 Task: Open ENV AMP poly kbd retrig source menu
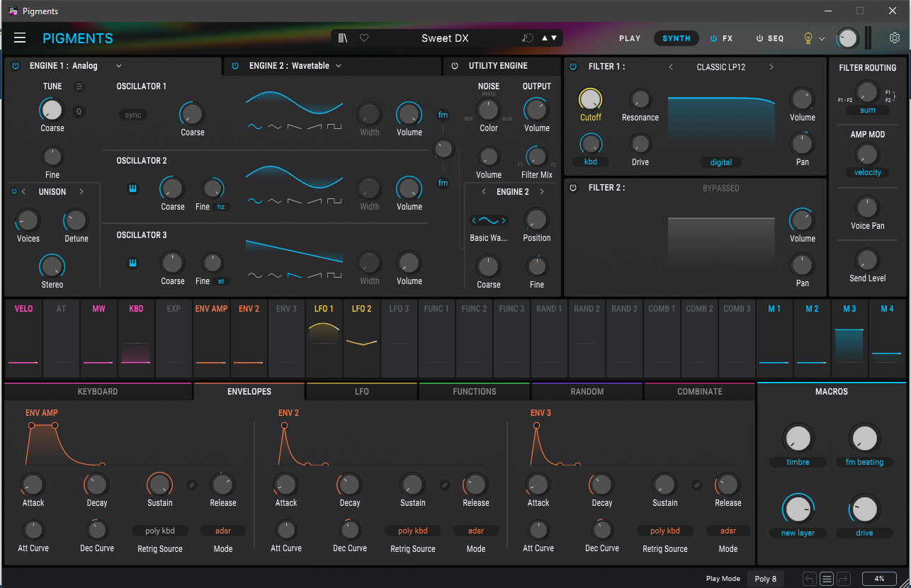[x=160, y=531]
